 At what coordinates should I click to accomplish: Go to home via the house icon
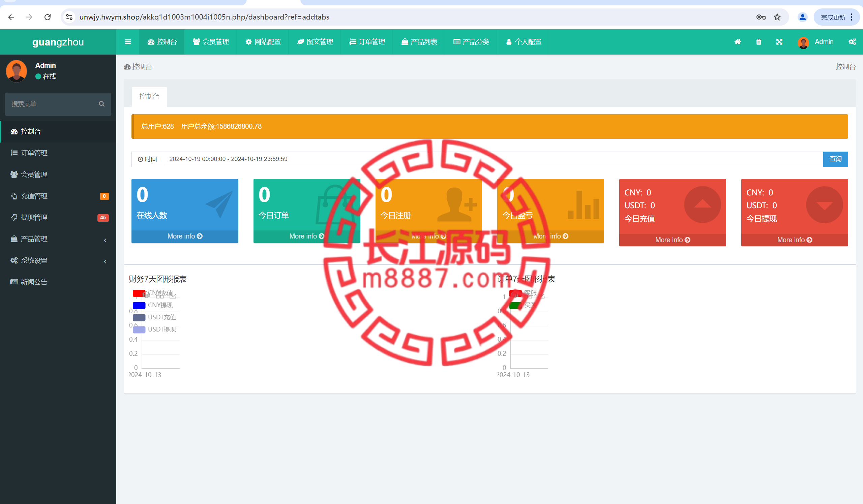coord(738,42)
